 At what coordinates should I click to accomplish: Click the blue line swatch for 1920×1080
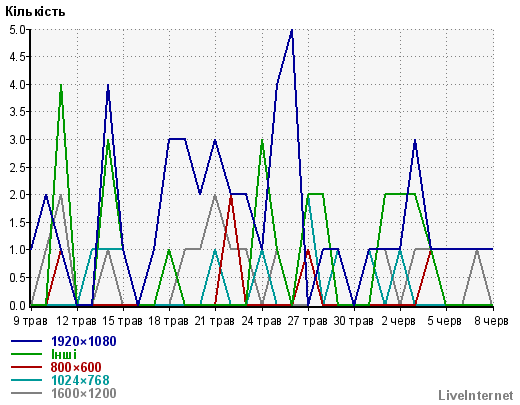[x=27, y=341]
